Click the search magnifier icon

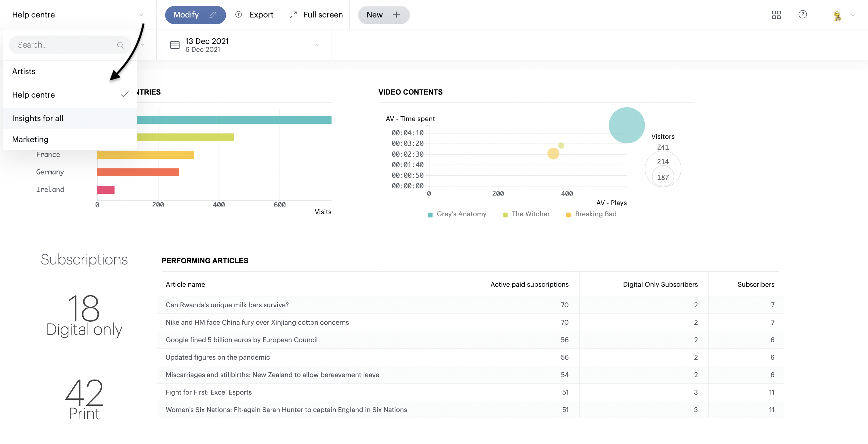pos(120,45)
